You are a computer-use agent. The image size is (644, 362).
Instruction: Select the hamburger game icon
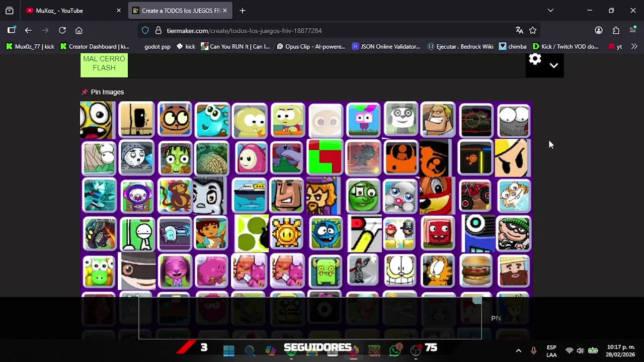pyautogui.click(x=476, y=271)
